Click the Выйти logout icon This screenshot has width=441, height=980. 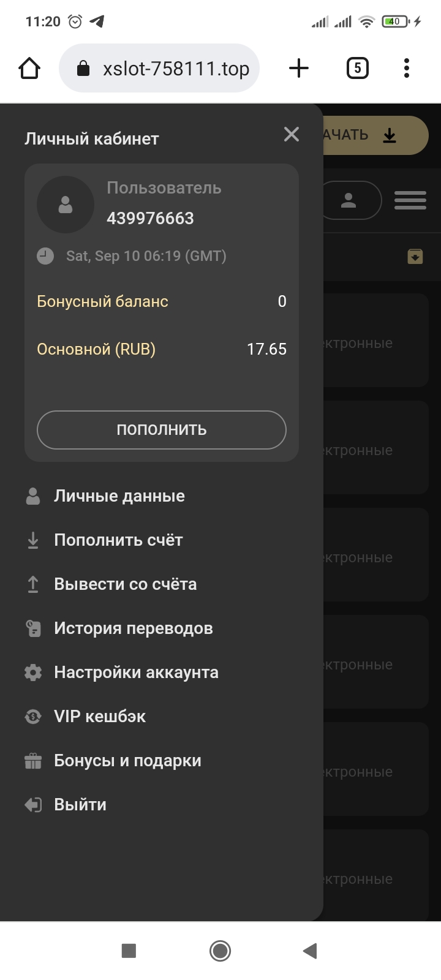33,805
